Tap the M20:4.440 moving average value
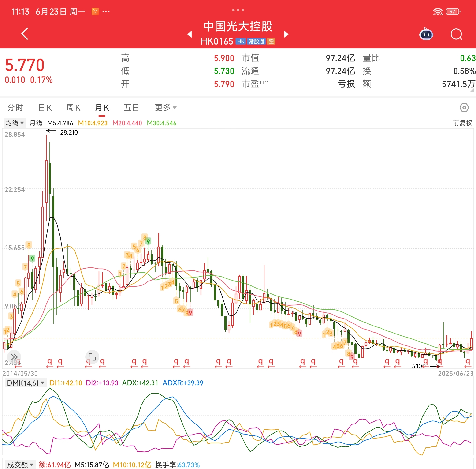The image size is (476, 469). [127, 123]
